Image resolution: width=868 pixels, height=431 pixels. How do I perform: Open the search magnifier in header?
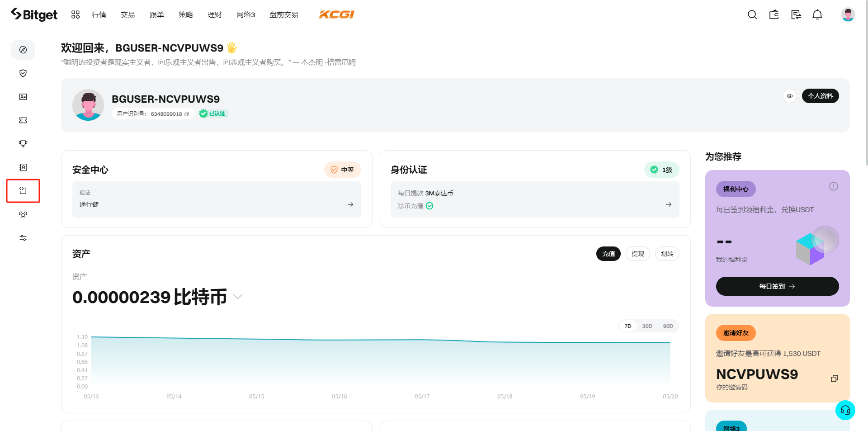[x=752, y=14]
